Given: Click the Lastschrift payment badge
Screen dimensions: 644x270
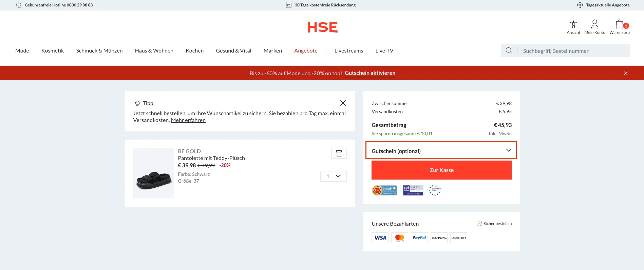Looking at the screenshot, I should (x=459, y=238).
